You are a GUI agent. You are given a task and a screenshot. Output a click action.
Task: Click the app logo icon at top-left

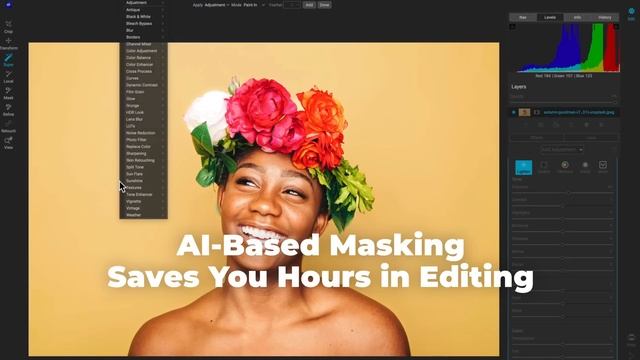point(8,4)
